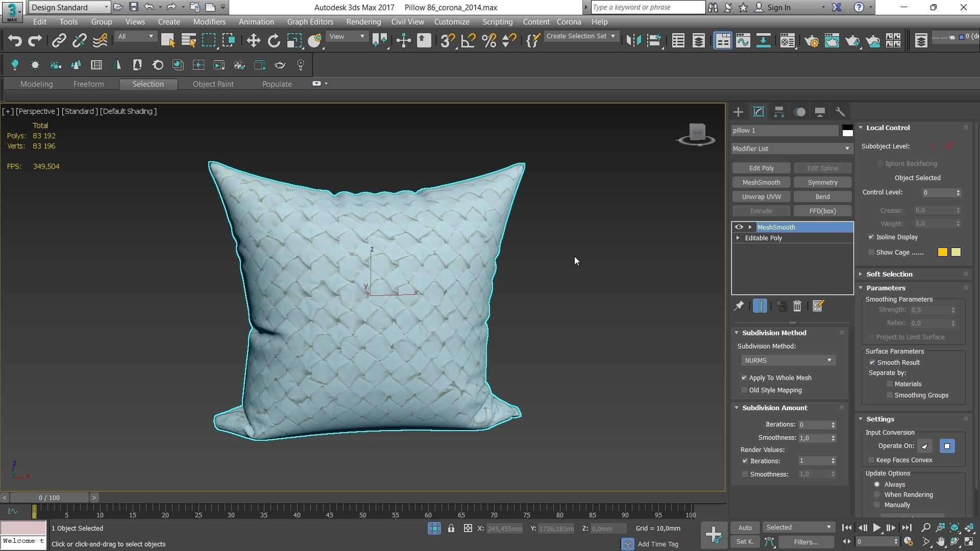Switch to the Freeform ribbon tab
This screenshot has height=551, width=980.
(88, 84)
